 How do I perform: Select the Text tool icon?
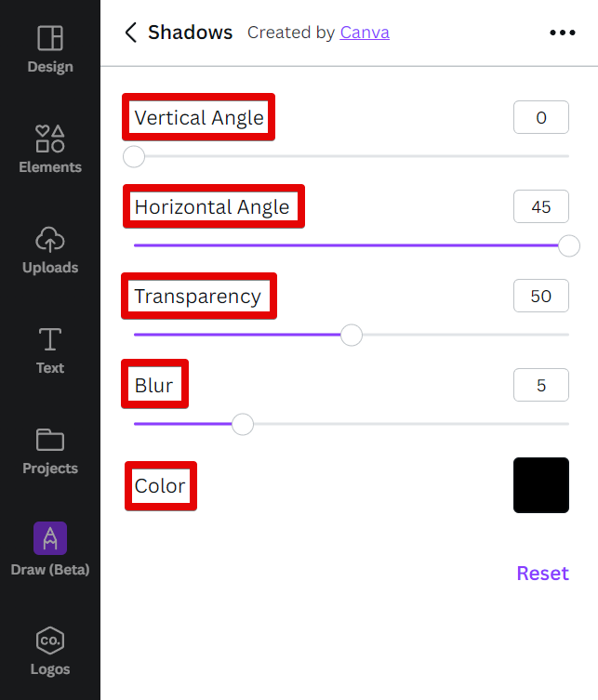[x=50, y=339]
